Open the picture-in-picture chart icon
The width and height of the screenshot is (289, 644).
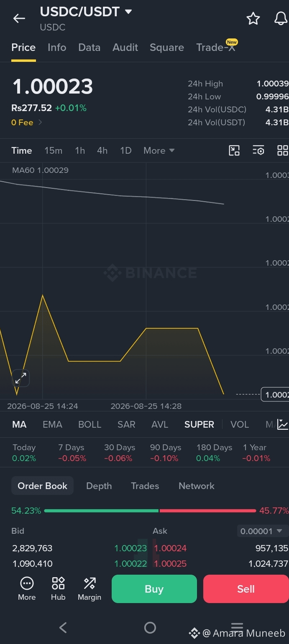(234, 150)
